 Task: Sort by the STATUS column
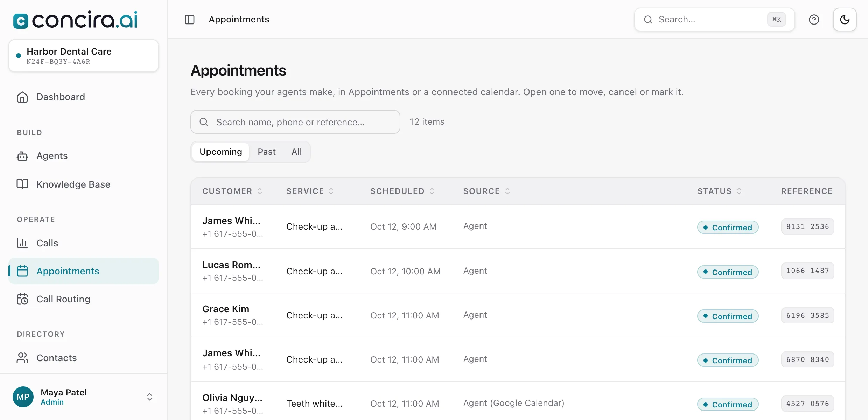click(720, 191)
